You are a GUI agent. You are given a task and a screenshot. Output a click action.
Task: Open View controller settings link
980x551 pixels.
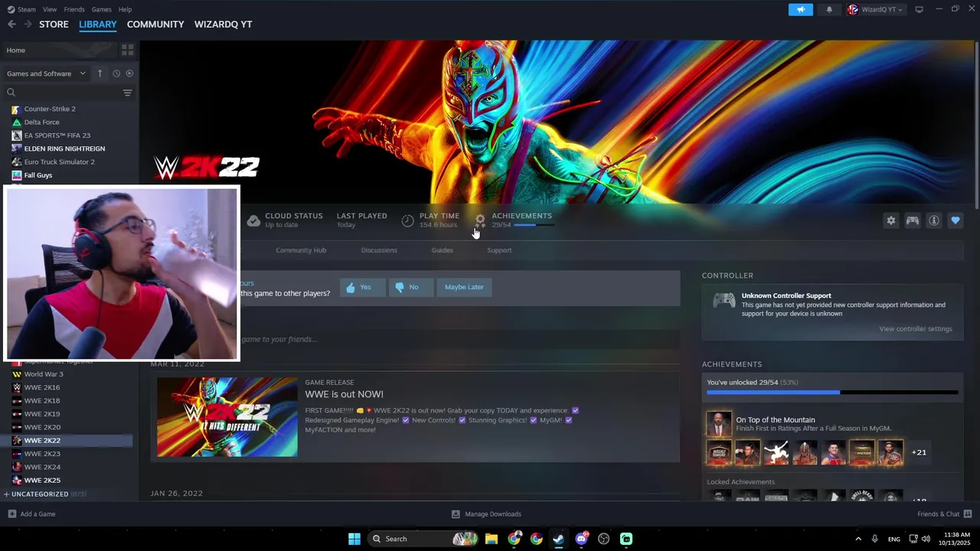tap(916, 329)
